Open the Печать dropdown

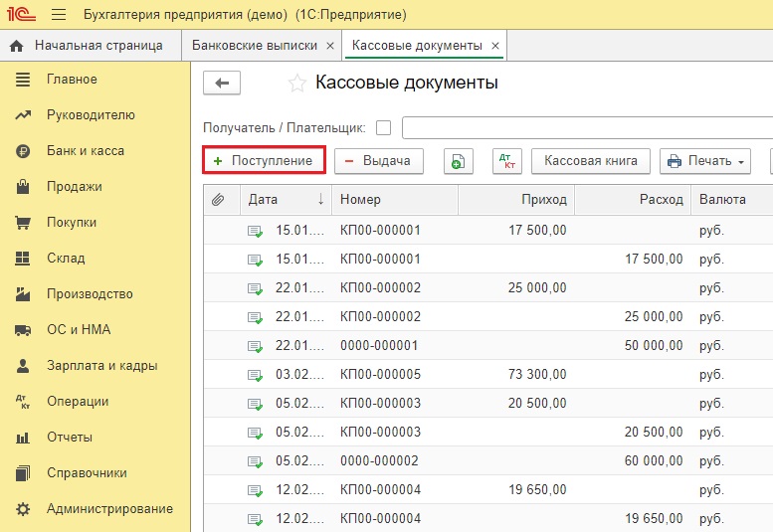[x=705, y=161]
